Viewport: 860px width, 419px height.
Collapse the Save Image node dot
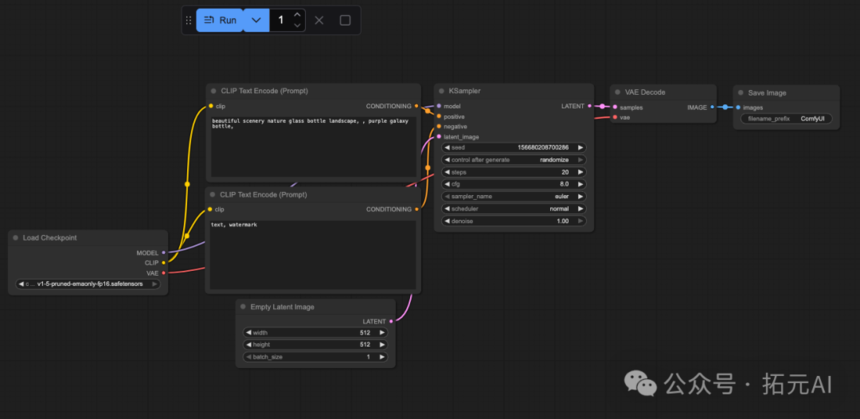741,93
